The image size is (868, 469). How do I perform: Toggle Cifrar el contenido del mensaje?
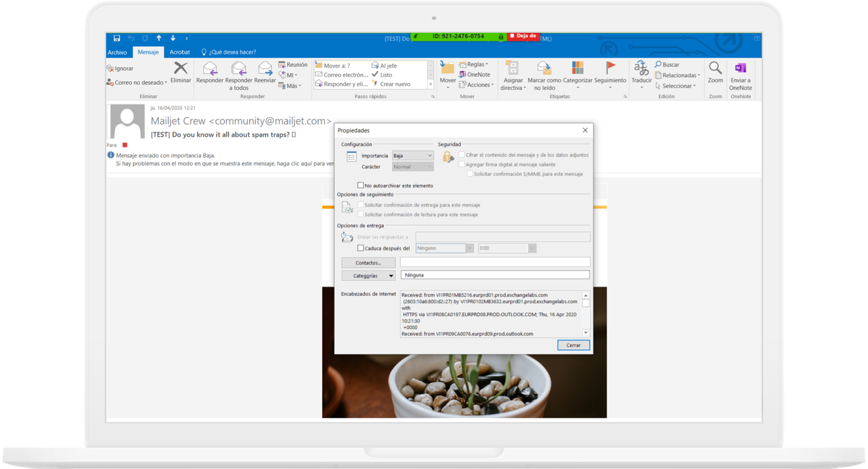coord(462,154)
